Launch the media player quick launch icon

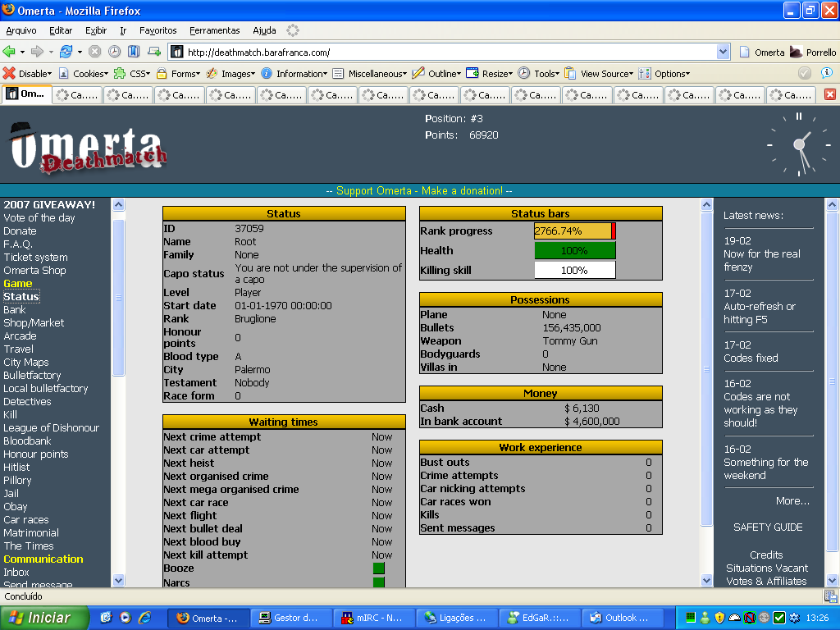[126, 618]
